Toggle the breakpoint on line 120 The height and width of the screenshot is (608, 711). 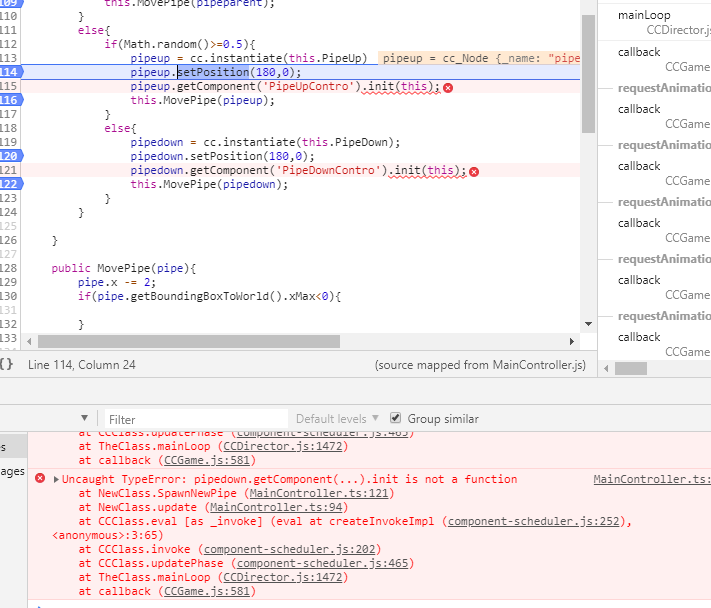tap(11, 156)
